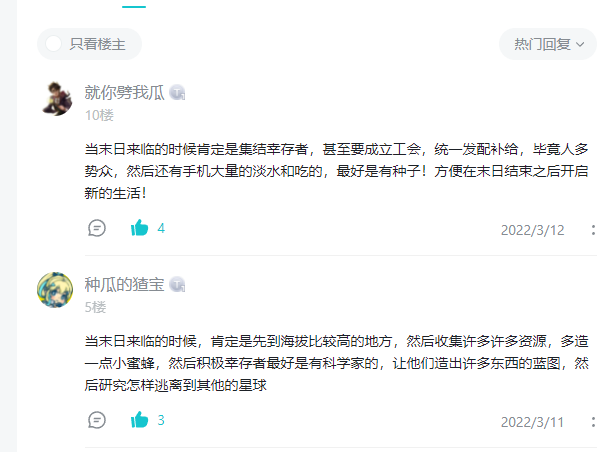
Task: Open profile of username 种瓜的猹宝
Action: tap(124, 285)
